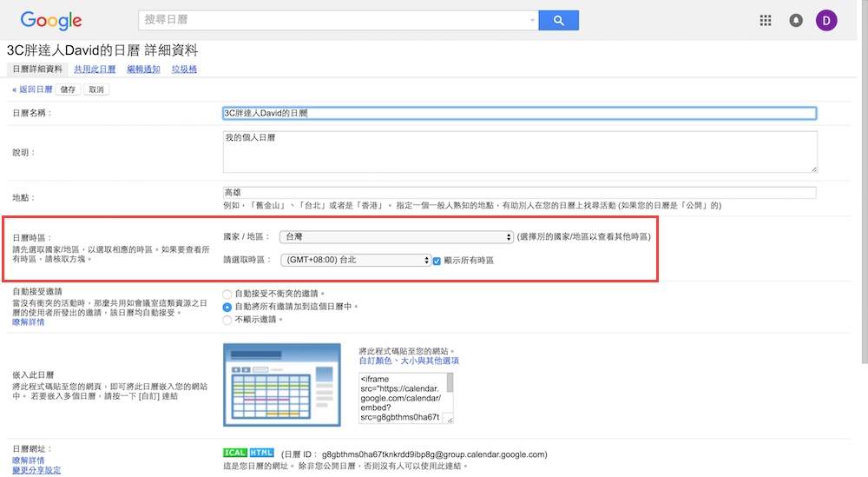Image resolution: width=868 pixels, height=477 pixels.
Task: Open the time zone dropdown (GMT+08:00) 台北
Action: [355, 260]
